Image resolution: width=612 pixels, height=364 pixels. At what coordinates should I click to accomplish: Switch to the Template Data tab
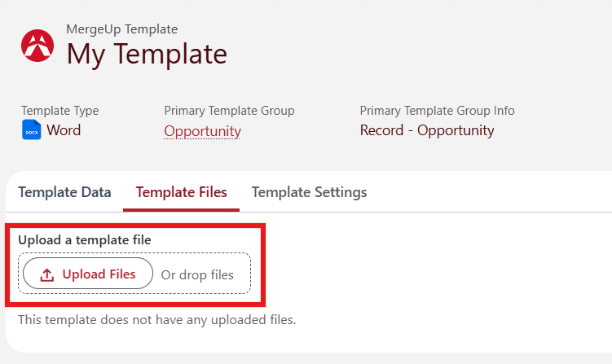point(64,192)
